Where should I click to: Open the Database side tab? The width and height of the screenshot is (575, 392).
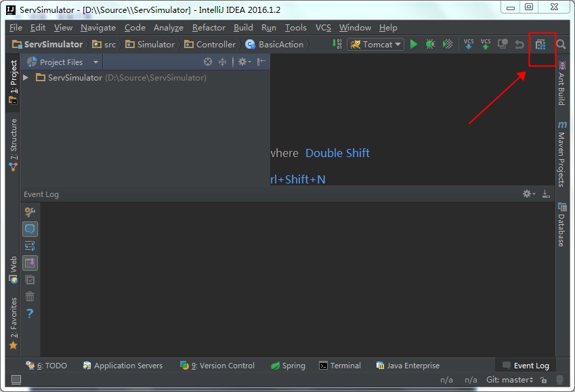[x=562, y=224]
